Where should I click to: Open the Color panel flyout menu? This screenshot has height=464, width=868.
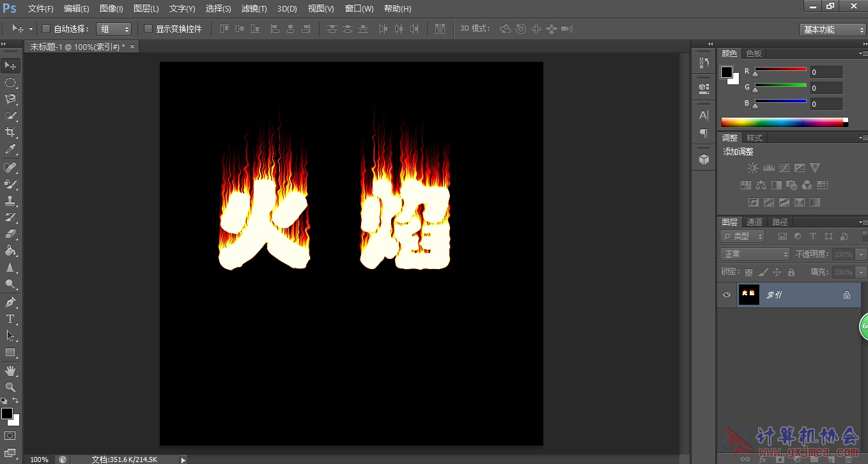(x=862, y=54)
